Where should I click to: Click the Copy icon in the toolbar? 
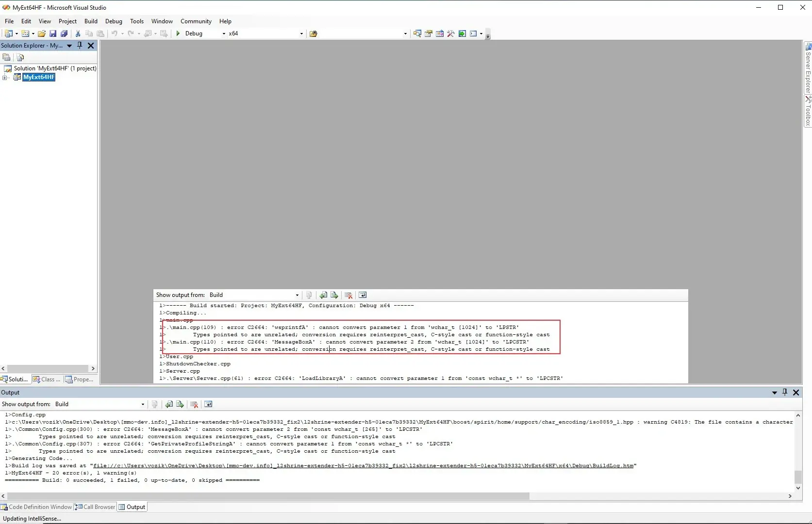[x=89, y=33]
